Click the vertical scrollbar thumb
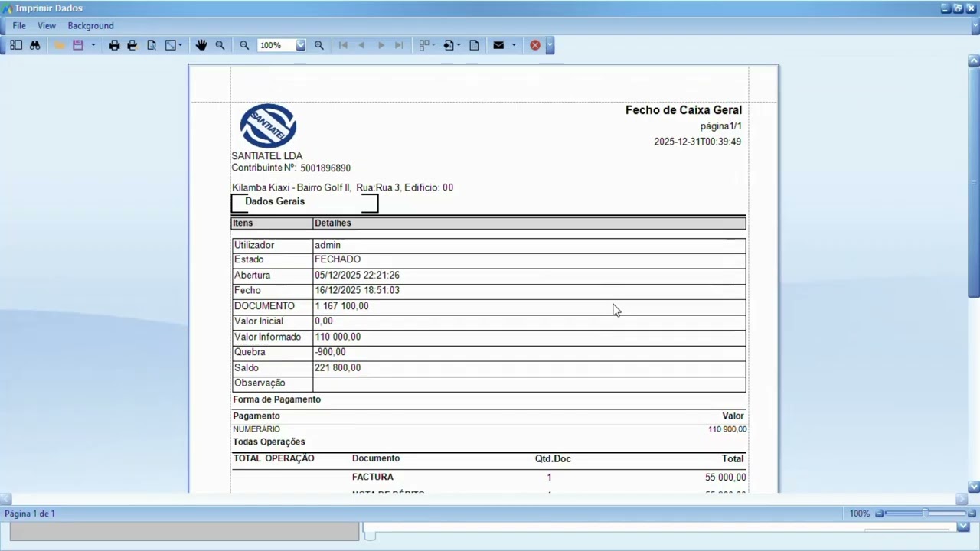The image size is (980, 551). pyautogui.click(x=974, y=182)
